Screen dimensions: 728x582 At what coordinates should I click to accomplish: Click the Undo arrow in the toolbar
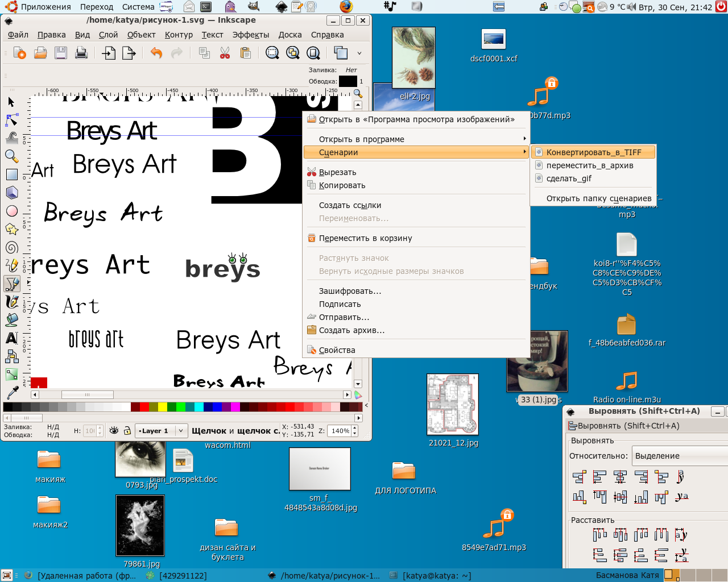[156, 53]
